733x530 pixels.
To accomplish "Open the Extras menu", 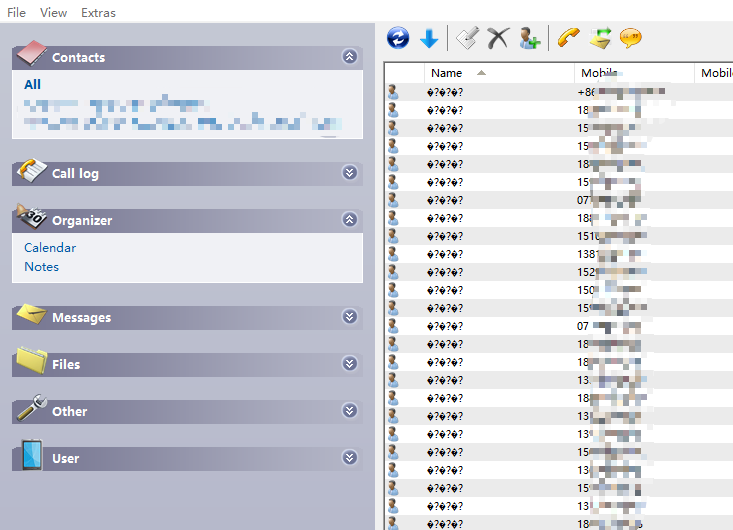I will [x=98, y=13].
